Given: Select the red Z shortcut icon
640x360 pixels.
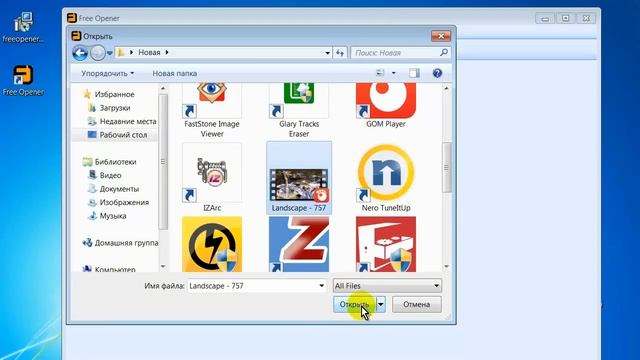Looking at the screenshot, I should 299,244.
